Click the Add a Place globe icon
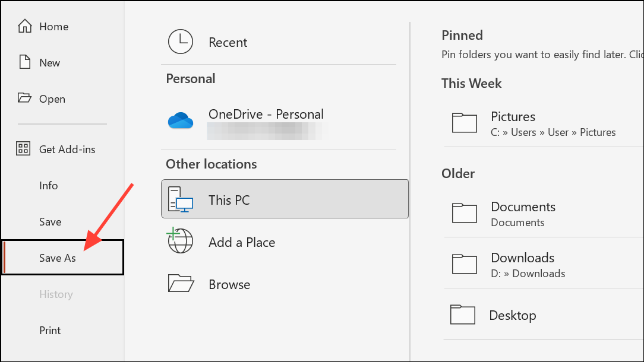Screen dimensions: 644x362 (x=180, y=242)
